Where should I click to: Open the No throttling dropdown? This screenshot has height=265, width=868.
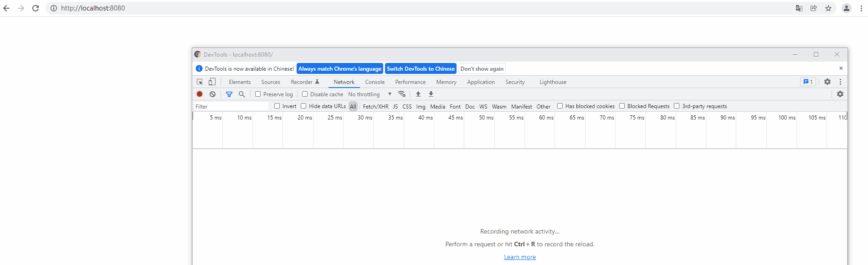point(370,94)
